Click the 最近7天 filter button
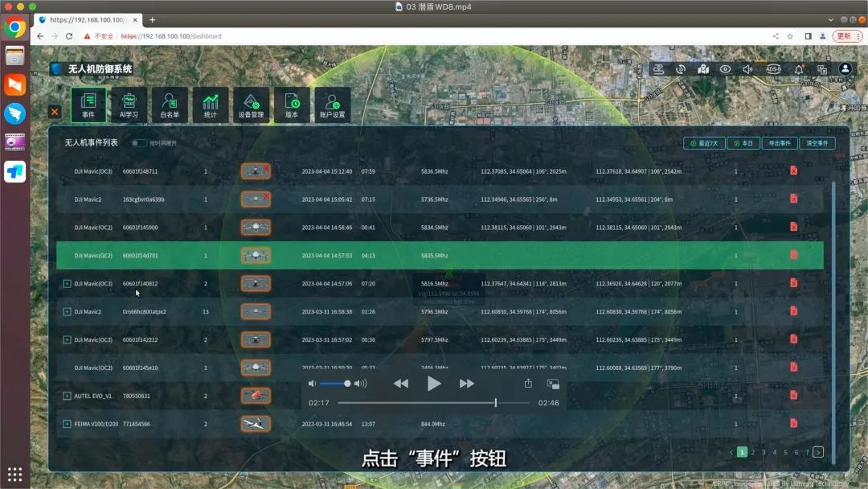Screen dimensions: 868x489 tap(703, 143)
